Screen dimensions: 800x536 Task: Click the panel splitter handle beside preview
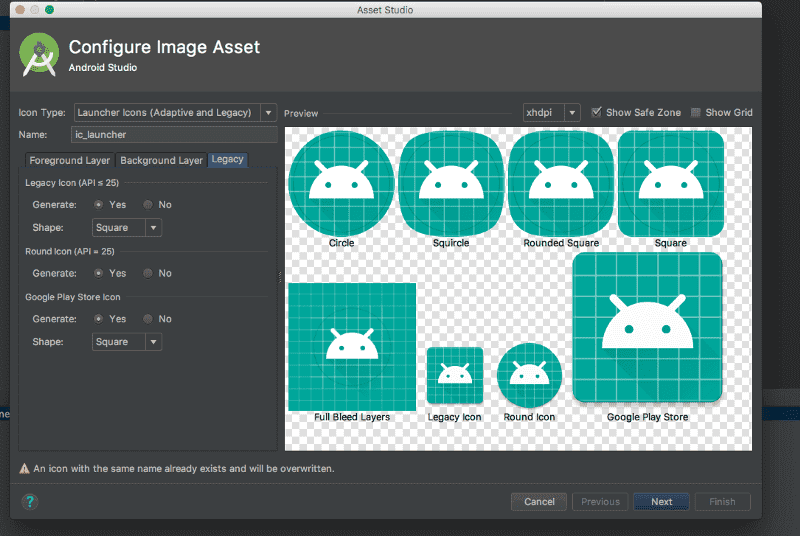(280, 277)
